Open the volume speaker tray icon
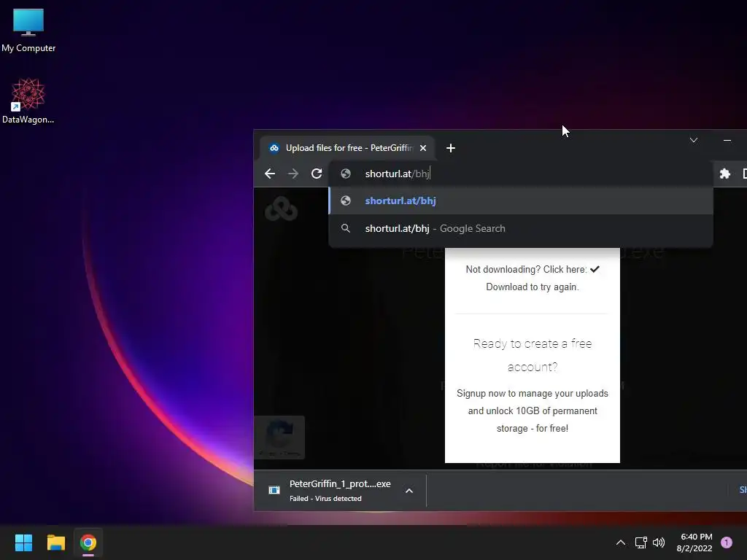 [x=659, y=542]
